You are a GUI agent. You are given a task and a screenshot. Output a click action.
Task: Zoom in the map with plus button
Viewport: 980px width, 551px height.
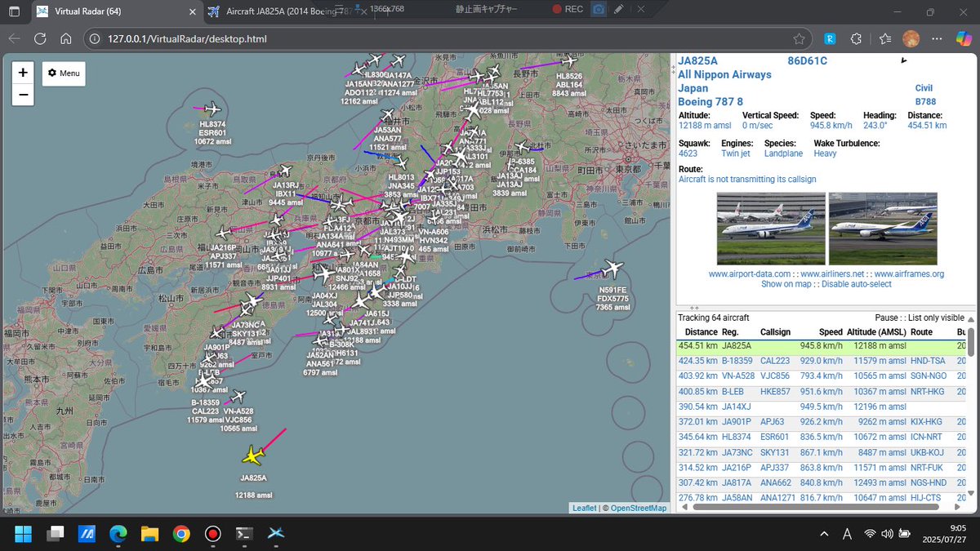[23, 73]
